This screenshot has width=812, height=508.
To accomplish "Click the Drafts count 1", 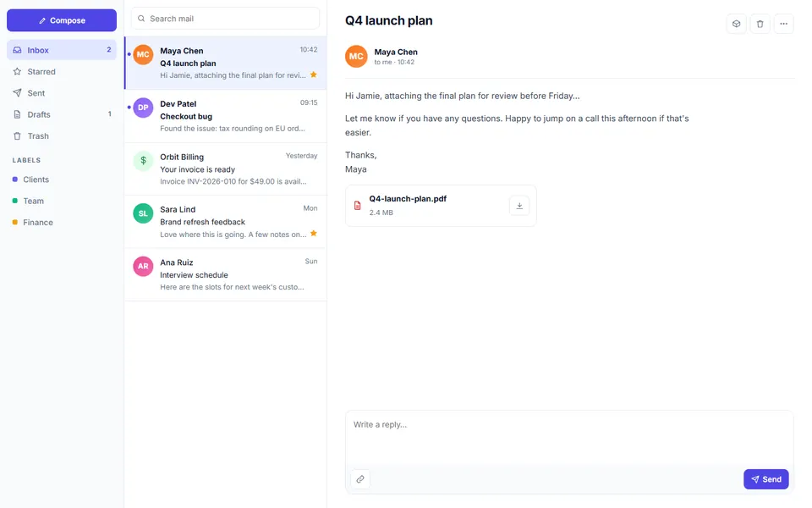I will coord(109,114).
